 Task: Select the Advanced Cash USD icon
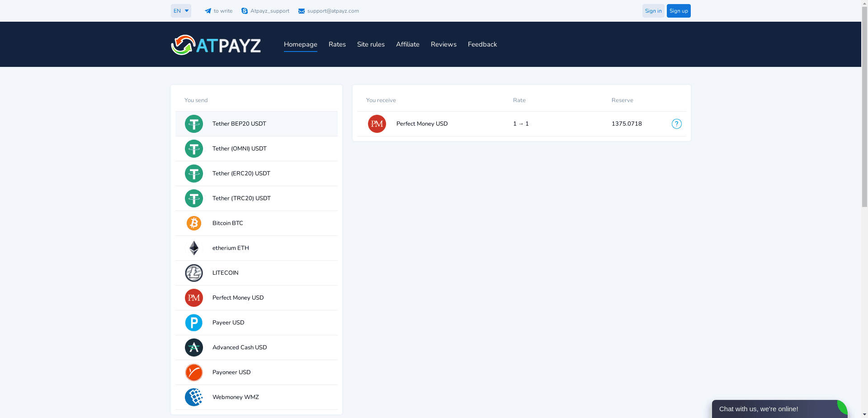[x=193, y=347]
